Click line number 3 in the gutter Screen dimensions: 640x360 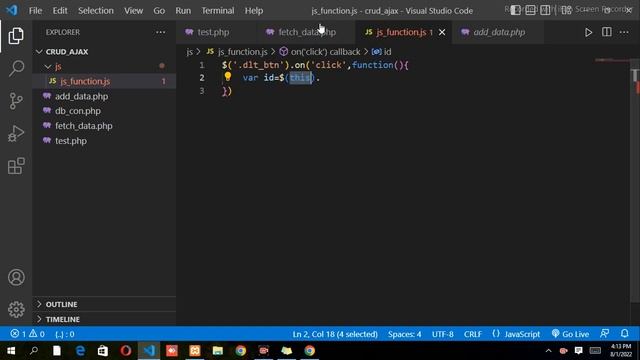[x=202, y=91]
